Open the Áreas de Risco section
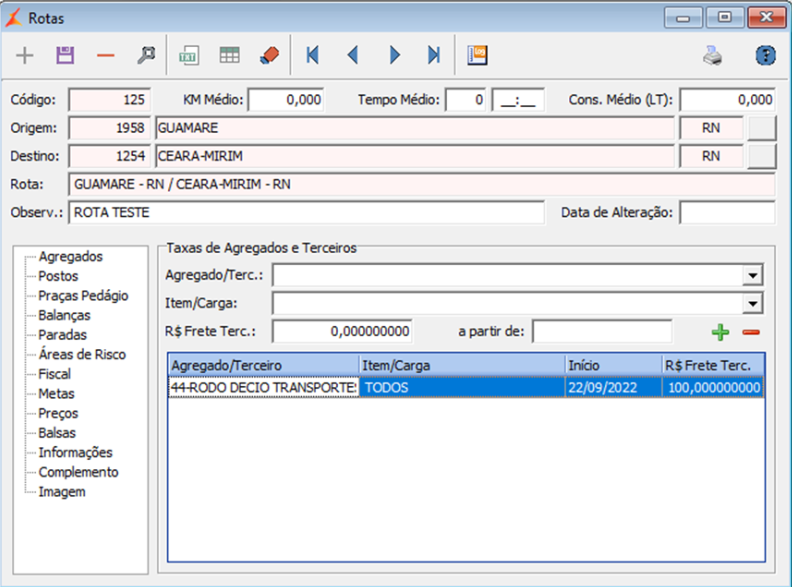Viewport: 792px width, 587px height. 82,355
